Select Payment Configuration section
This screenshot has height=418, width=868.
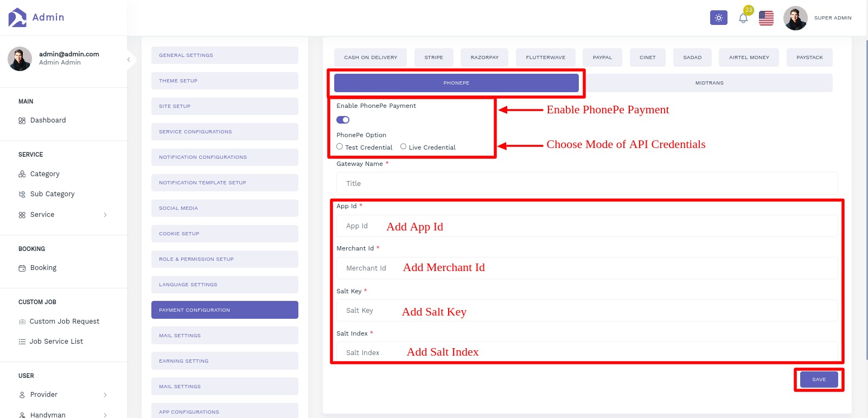coord(225,310)
